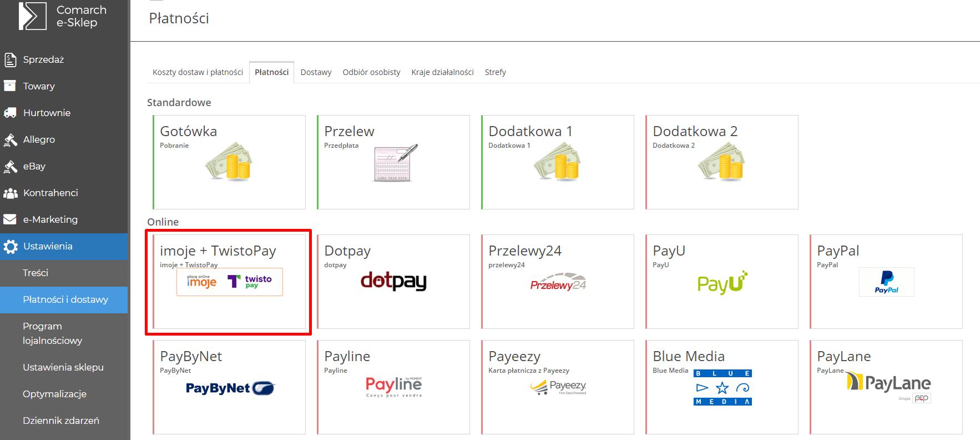Click the PayPal logo image

coord(886,282)
